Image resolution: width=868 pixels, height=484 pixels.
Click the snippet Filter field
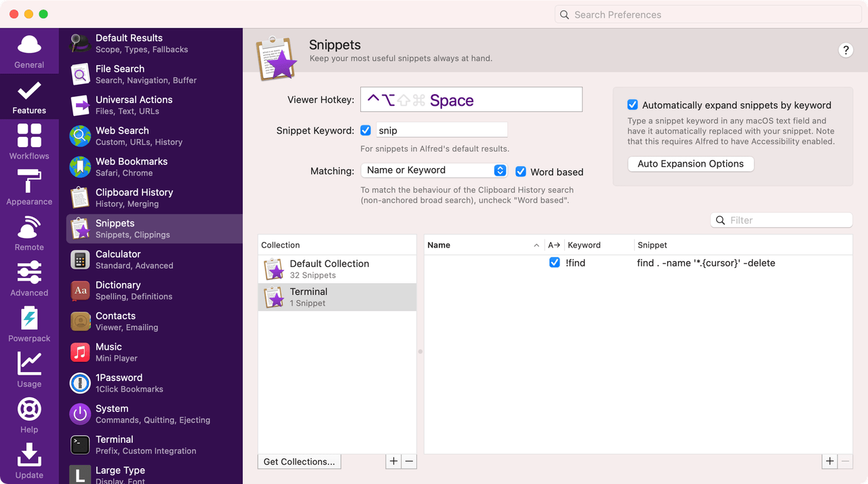pyautogui.click(x=781, y=220)
